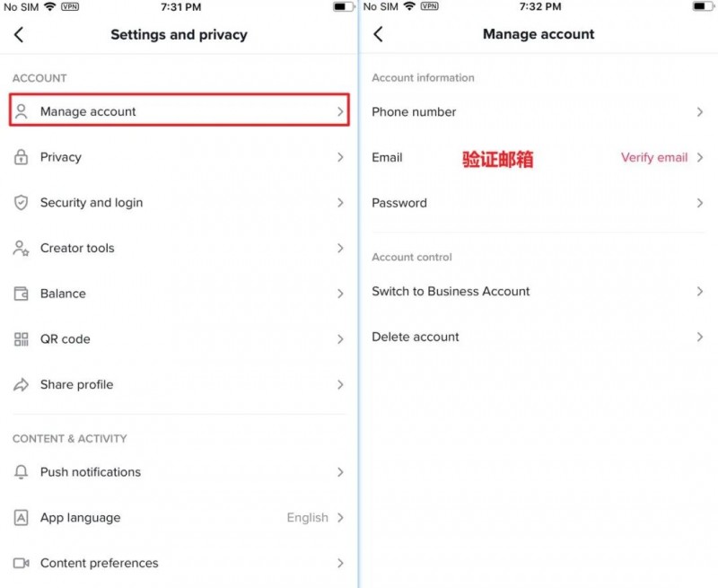Viewport: 718px width, 588px height.
Task: Click the Verify email link
Action: coord(654,157)
